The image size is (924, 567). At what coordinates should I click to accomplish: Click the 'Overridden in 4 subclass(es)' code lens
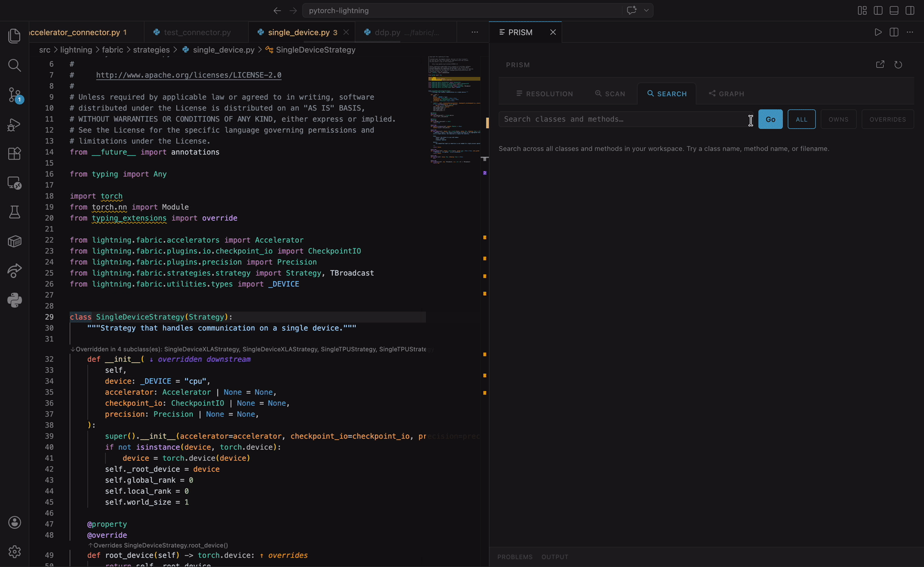pos(248,349)
